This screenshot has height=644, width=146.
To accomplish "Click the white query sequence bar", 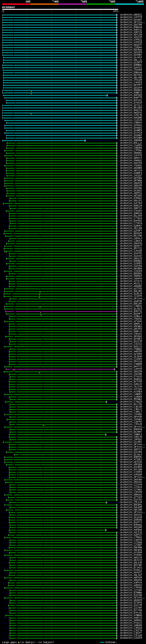I will pos(60,10).
